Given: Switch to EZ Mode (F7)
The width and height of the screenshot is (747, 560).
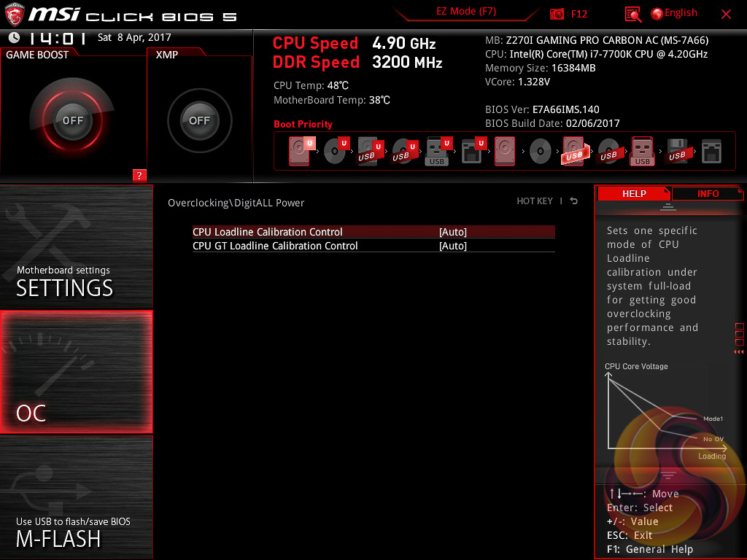Looking at the screenshot, I should point(466,12).
